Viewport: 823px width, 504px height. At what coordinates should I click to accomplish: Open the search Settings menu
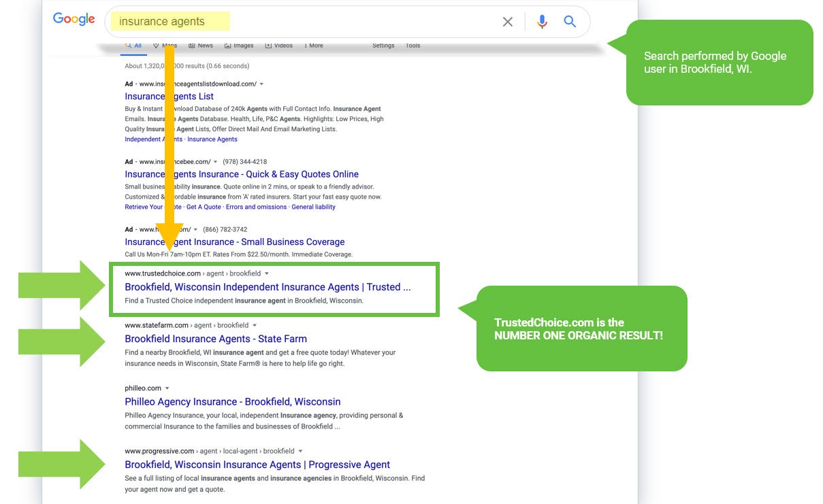pyautogui.click(x=383, y=46)
